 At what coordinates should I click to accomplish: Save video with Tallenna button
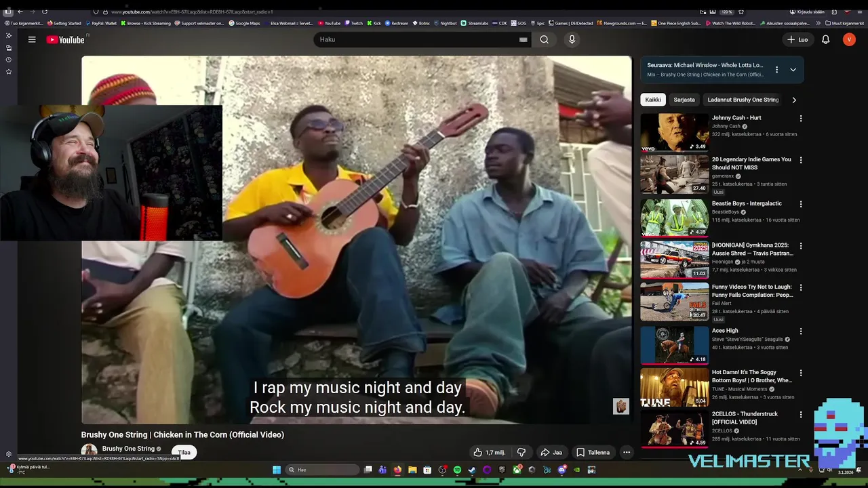[x=593, y=452]
